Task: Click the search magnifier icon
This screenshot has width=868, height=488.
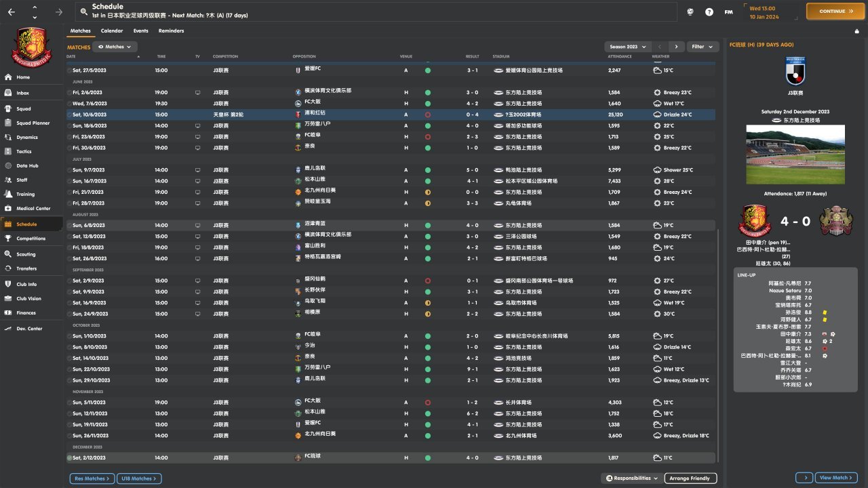Action: (83, 12)
